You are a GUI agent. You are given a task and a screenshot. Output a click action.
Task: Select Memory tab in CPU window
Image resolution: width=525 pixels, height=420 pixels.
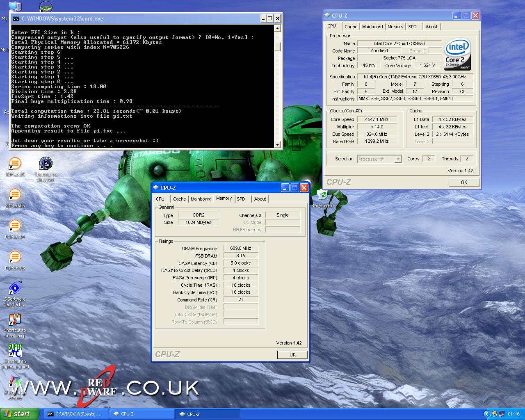click(x=395, y=27)
